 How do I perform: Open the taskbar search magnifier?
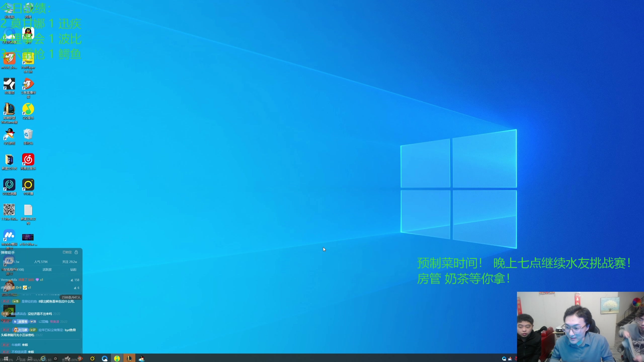click(x=18, y=358)
